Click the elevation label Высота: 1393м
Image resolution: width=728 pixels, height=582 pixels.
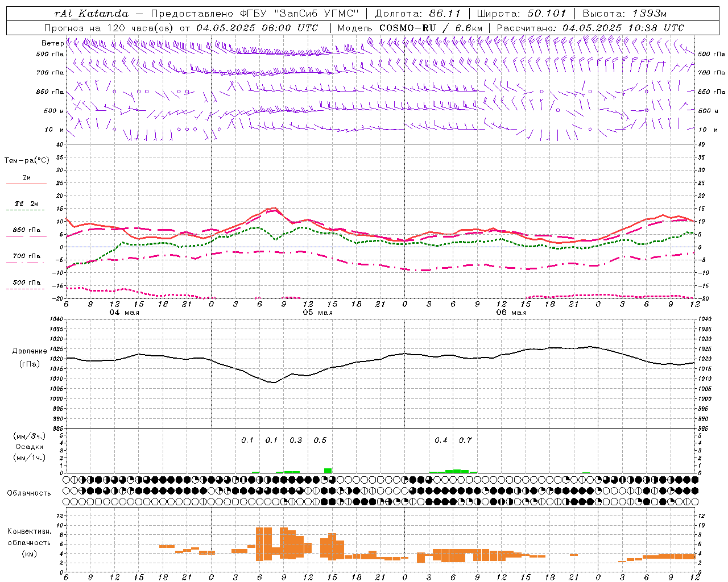(624, 13)
